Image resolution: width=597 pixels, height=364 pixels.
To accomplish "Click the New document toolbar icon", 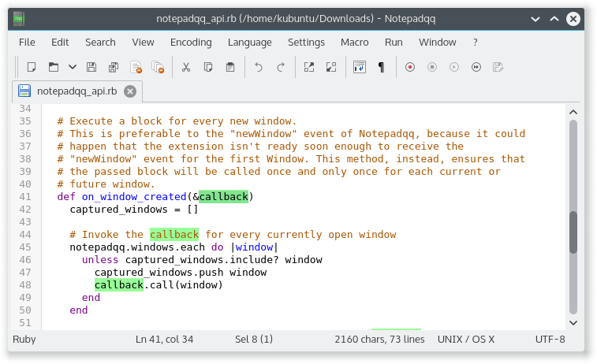I will tap(32, 68).
